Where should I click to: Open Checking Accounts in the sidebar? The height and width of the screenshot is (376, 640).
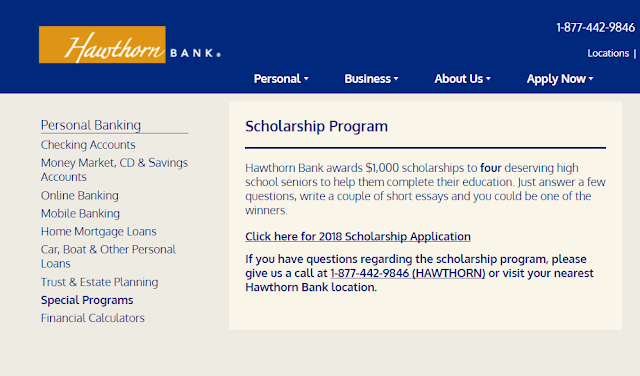[88, 145]
